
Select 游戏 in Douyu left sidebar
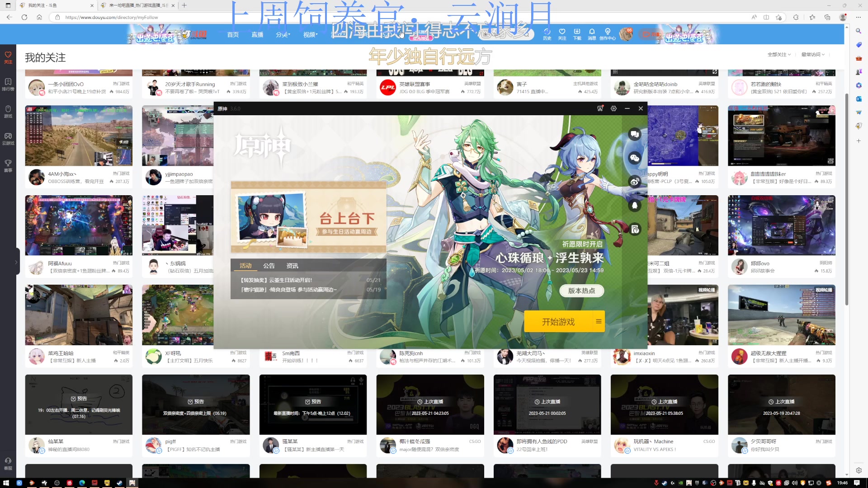pos(8,112)
